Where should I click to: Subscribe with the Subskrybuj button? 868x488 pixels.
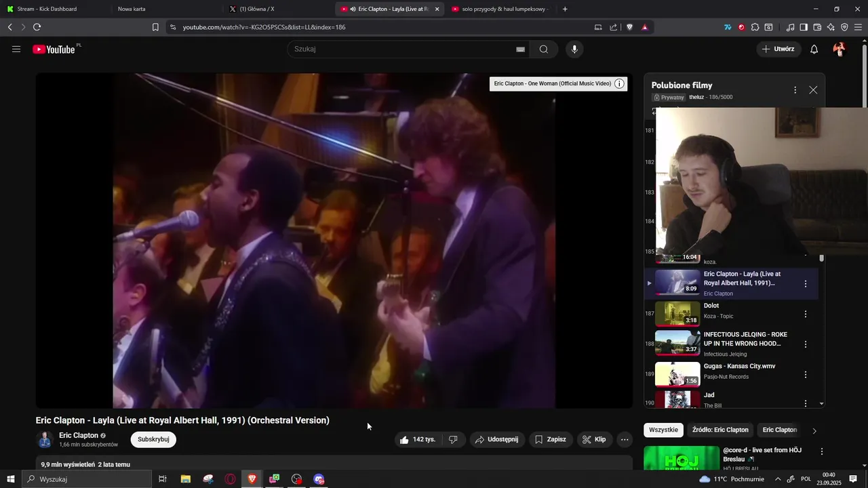153,439
